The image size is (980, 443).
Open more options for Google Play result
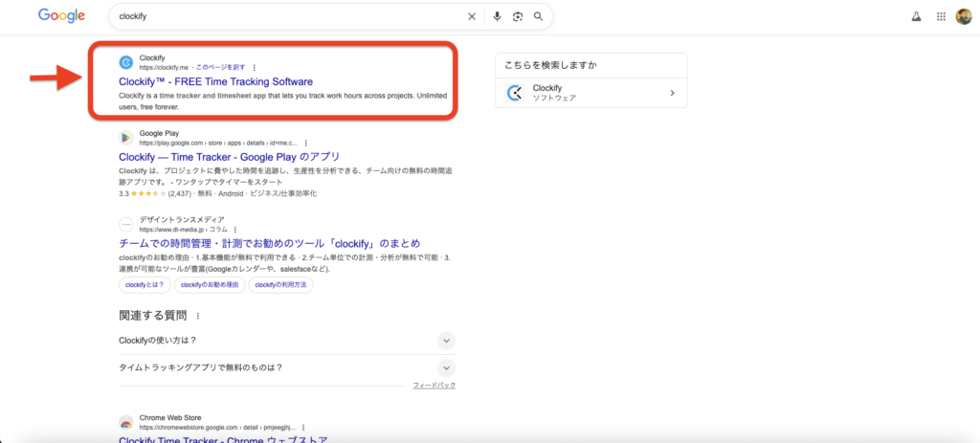[x=305, y=144]
